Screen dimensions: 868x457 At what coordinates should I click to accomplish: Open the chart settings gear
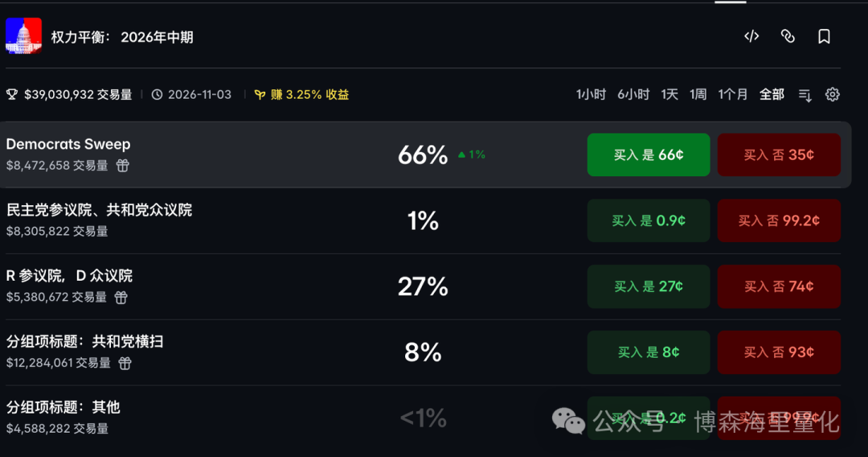[x=832, y=95]
